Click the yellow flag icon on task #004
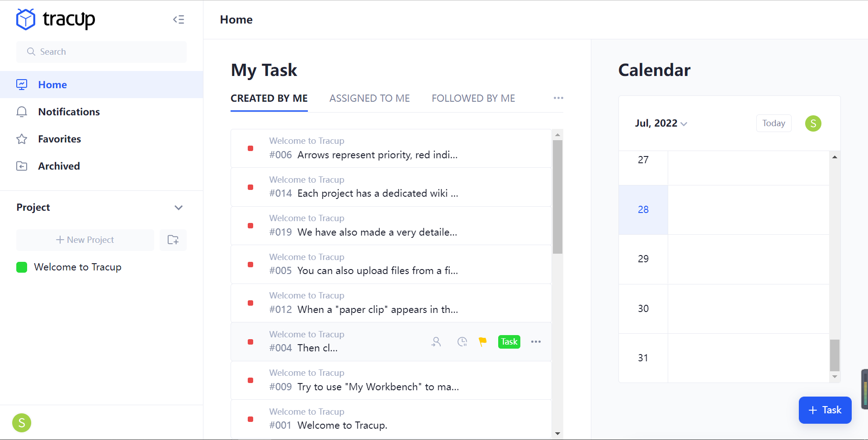Image resolution: width=868 pixels, height=440 pixels. (x=483, y=342)
